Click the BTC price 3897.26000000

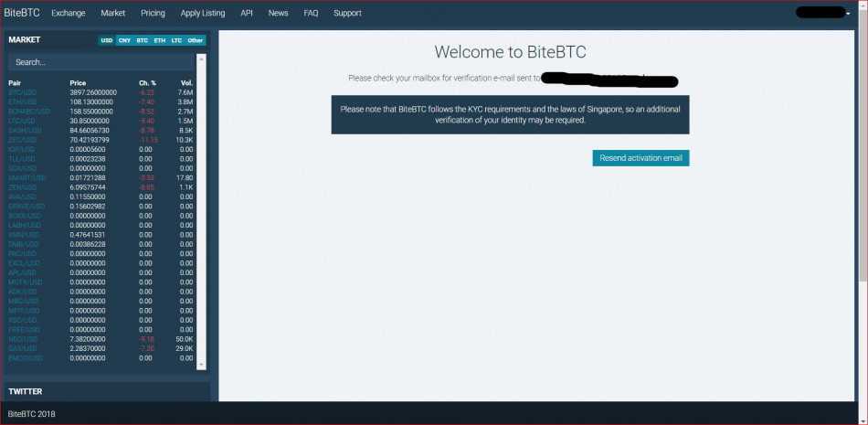(x=93, y=92)
